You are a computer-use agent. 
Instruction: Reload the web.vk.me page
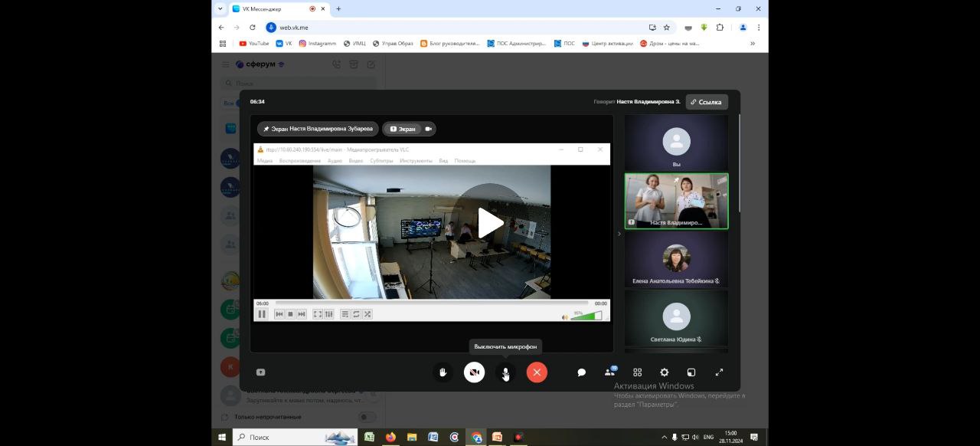click(x=252, y=27)
